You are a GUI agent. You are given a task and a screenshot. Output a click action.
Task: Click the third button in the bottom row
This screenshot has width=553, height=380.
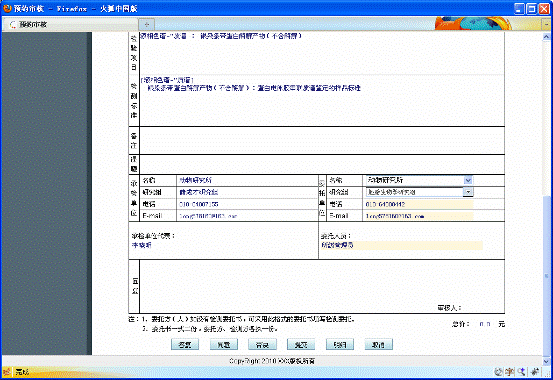click(x=262, y=345)
